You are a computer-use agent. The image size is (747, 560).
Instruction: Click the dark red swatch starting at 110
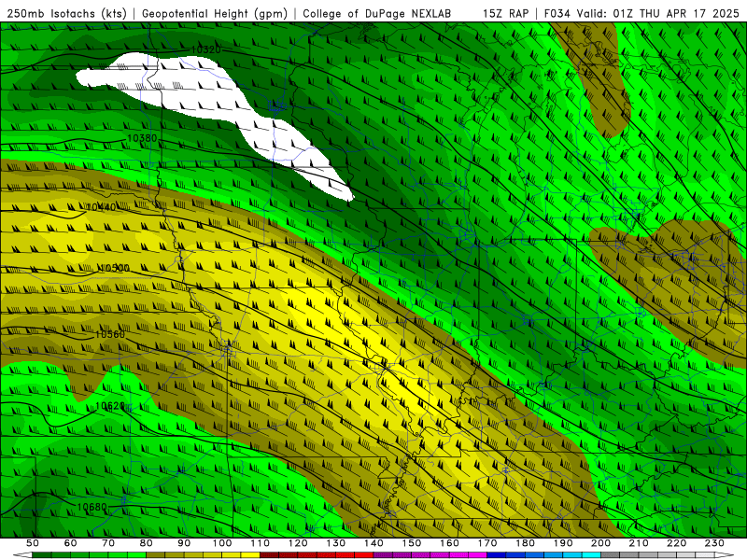tap(270, 555)
